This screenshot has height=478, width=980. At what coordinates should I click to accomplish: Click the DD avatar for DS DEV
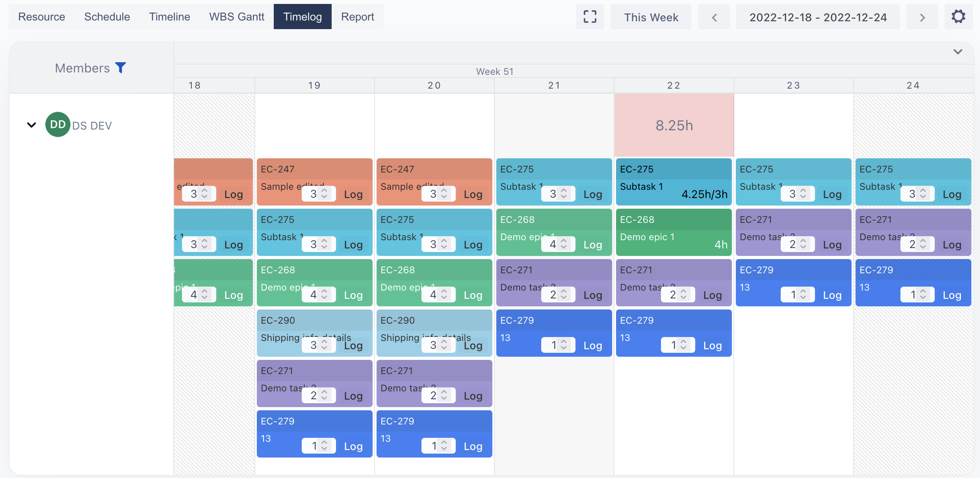(x=58, y=125)
